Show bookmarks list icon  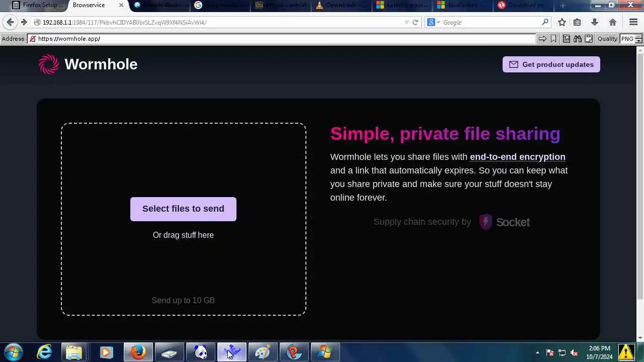pyautogui.click(x=577, y=22)
